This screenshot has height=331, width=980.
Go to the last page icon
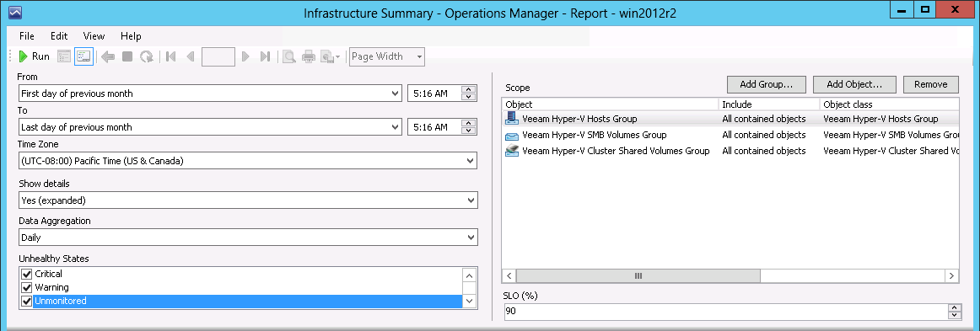[265, 56]
